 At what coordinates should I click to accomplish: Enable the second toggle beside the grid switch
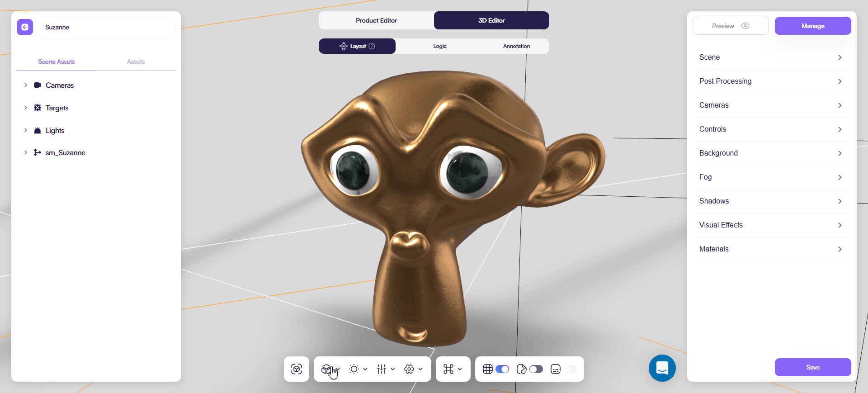coord(536,369)
